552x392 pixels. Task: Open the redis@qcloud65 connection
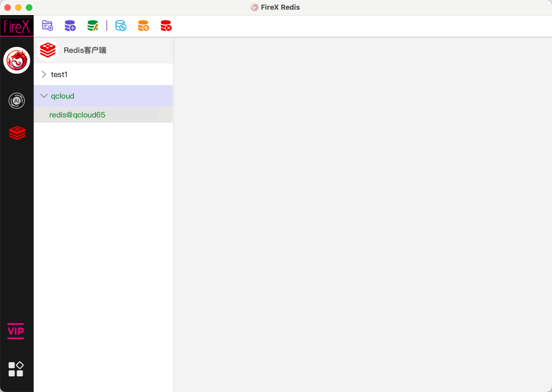[77, 115]
